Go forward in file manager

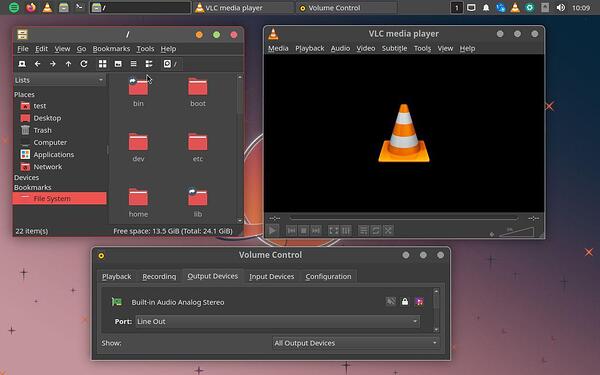coord(53,64)
